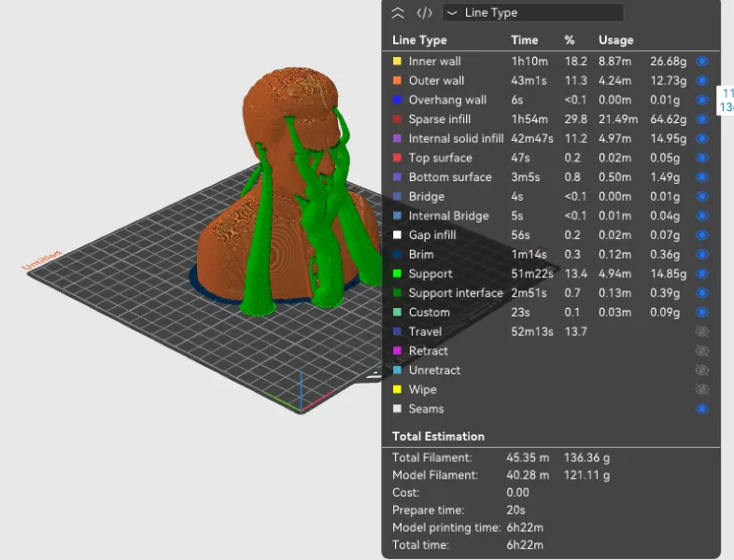Click the Untitled plate label
This screenshot has width=734, height=560.
[x=42, y=260]
